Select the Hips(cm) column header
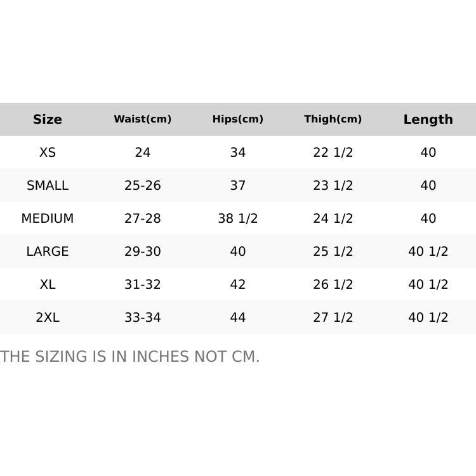 coord(238,119)
